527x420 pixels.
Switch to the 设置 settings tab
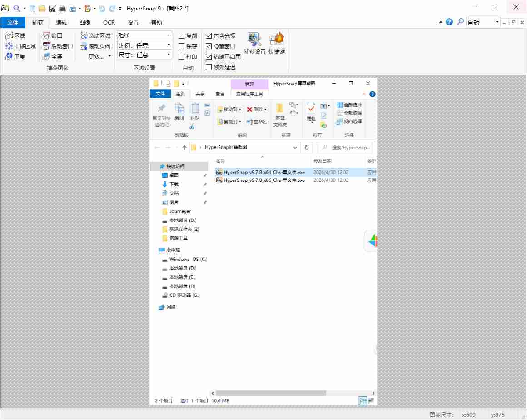133,23
